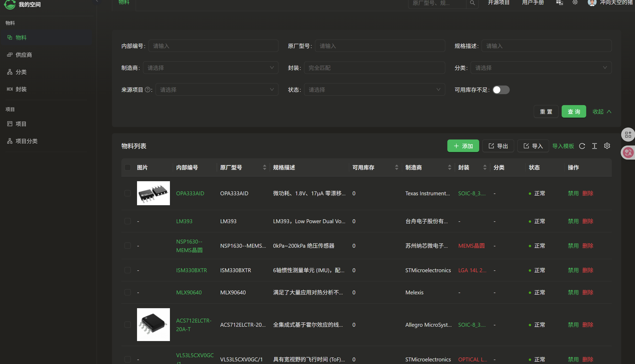Open the 状态 dropdown

[374, 90]
